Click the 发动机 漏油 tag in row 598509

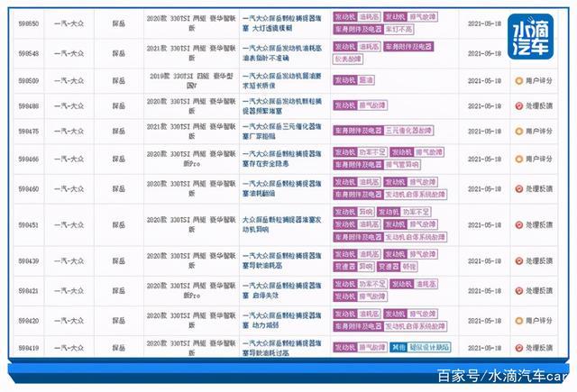click(353, 80)
